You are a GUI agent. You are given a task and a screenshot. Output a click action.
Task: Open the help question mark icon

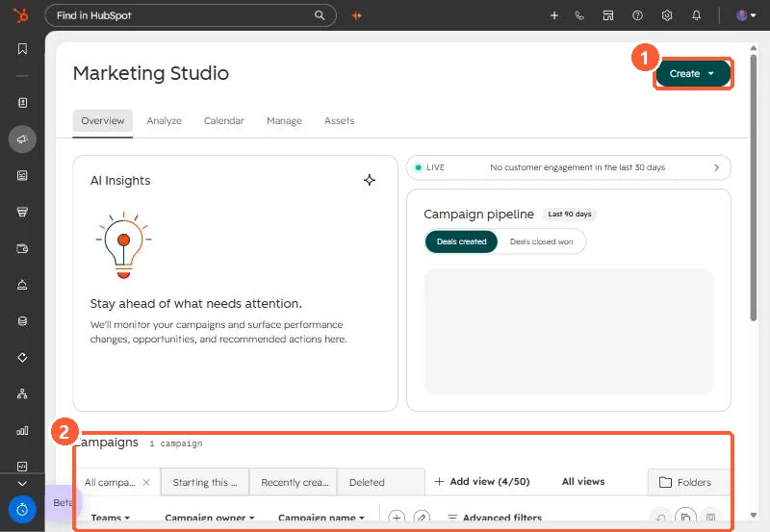tap(637, 15)
